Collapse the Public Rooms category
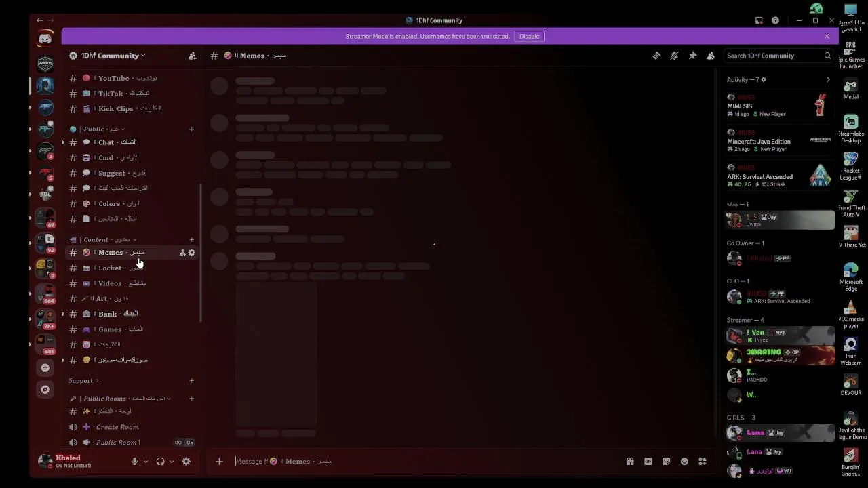Image resolution: width=868 pixels, height=488 pixels. 120,399
